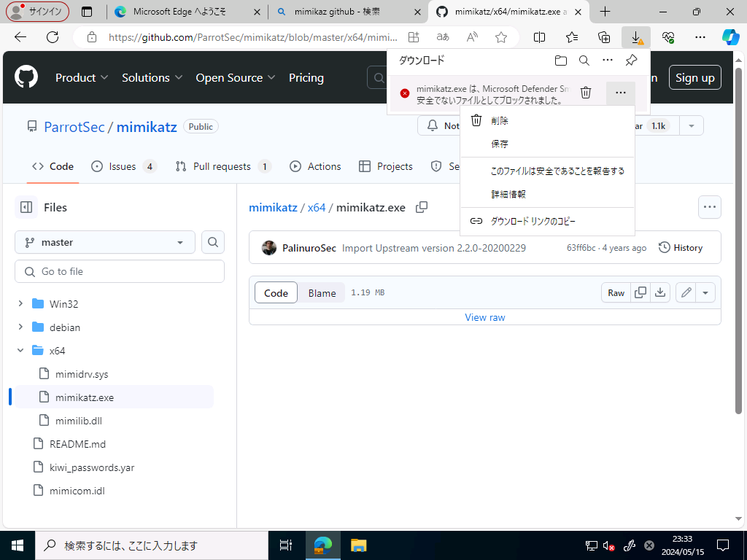The width and height of the screenshot is (747, 560).
Task: Start read aloud from the address bar
Action: (472, 37)
